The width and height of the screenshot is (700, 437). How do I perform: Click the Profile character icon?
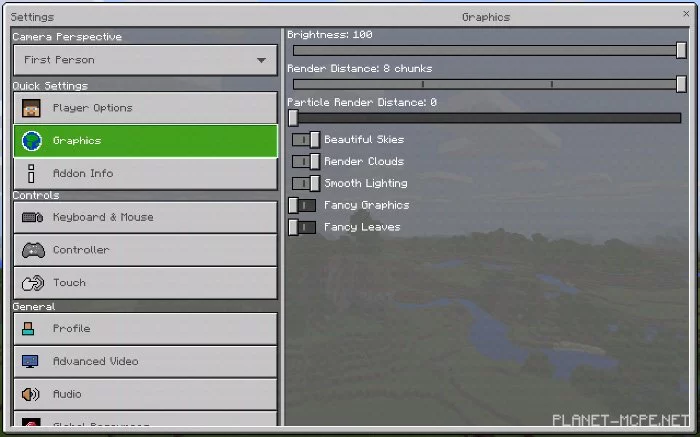click(x=31, y=329)
